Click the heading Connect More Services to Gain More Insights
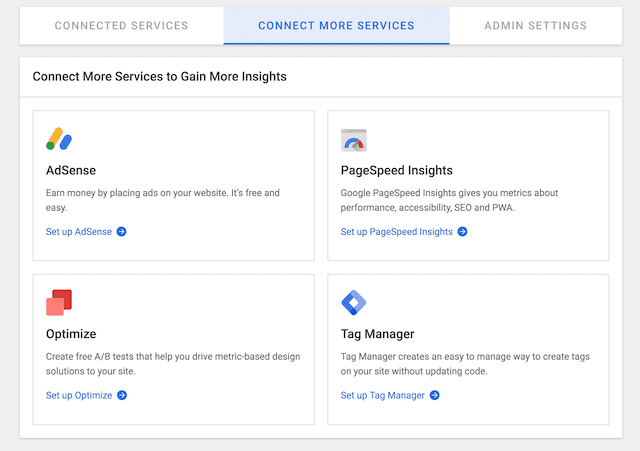Image resolution: width=640 pixels, height=451 pixels. 160,76
